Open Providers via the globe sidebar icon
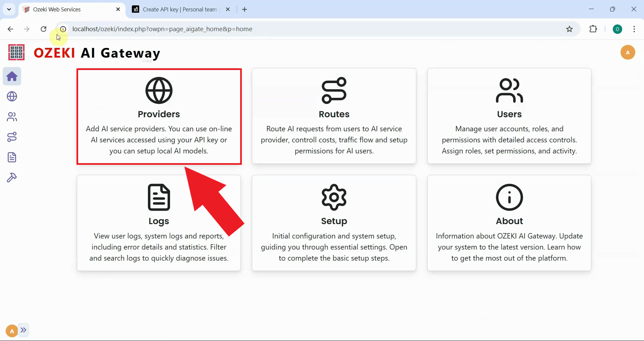Image resolution: width=644 pixels, height=341 pixels. (x=12, y=96)
